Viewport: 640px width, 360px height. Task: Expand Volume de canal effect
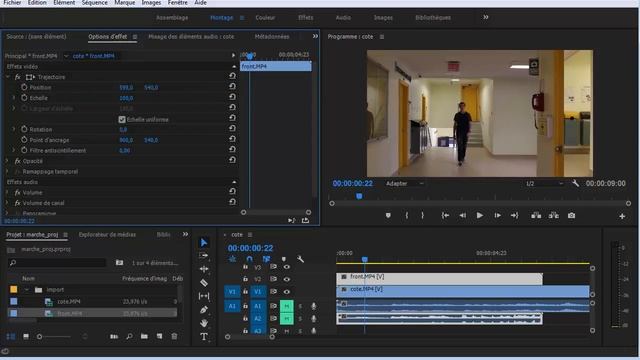[7, 203]
